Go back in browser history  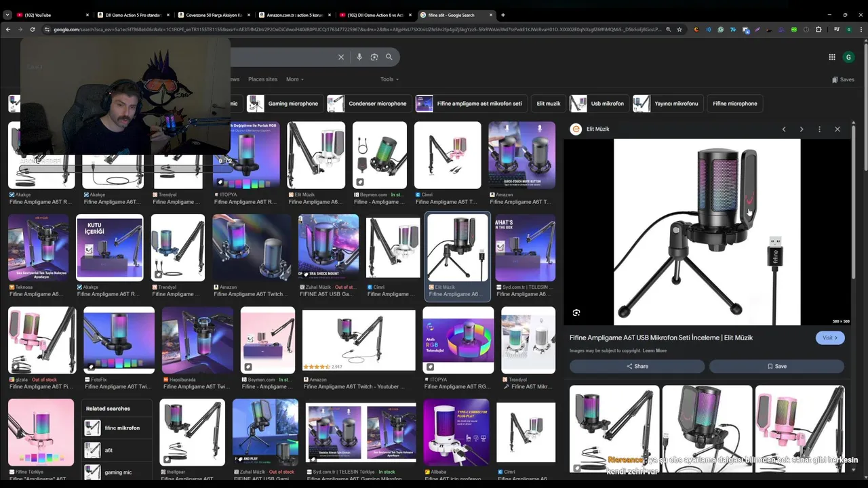(x=8, y=29)
